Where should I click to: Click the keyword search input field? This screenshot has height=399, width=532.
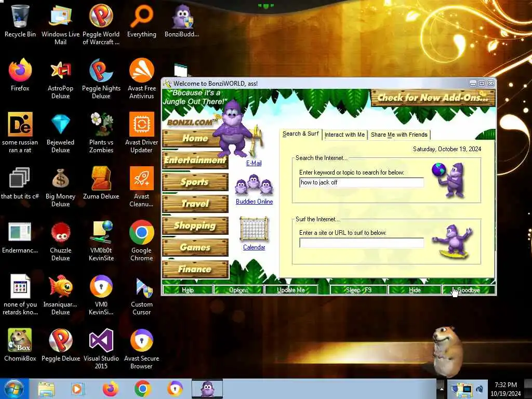pyautogui.click(x=362, y=182)
